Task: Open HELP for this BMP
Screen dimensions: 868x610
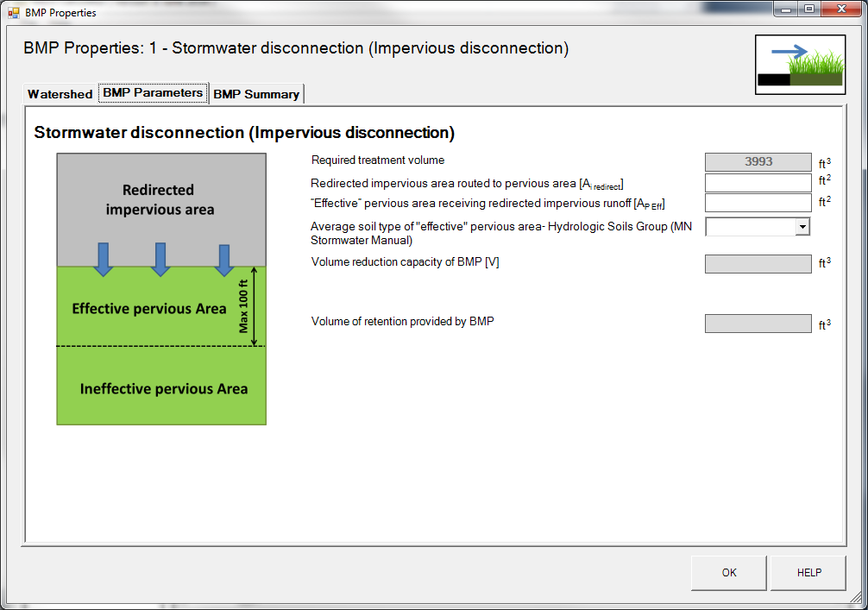Action: pyautogui.click(x=808, y=573)
